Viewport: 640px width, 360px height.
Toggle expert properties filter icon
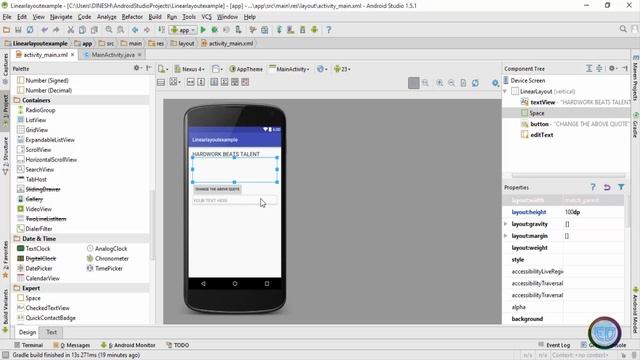(x=621, y=187)
